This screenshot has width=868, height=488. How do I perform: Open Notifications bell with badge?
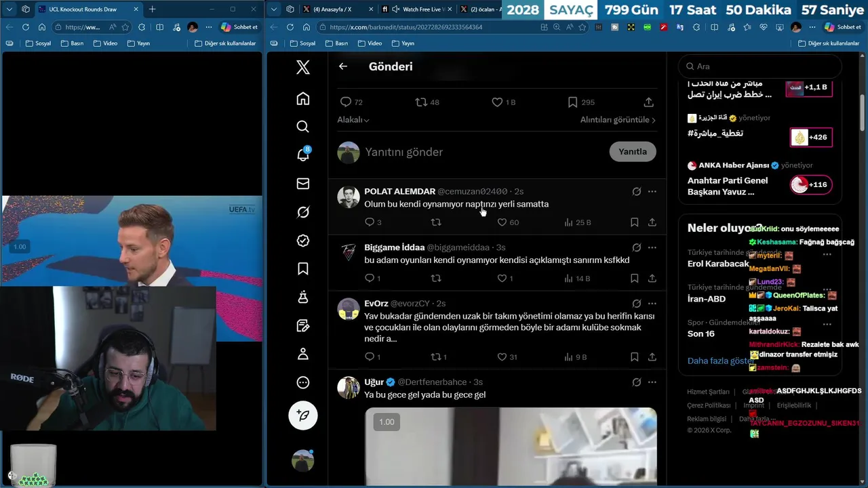(x=303, y=155)
